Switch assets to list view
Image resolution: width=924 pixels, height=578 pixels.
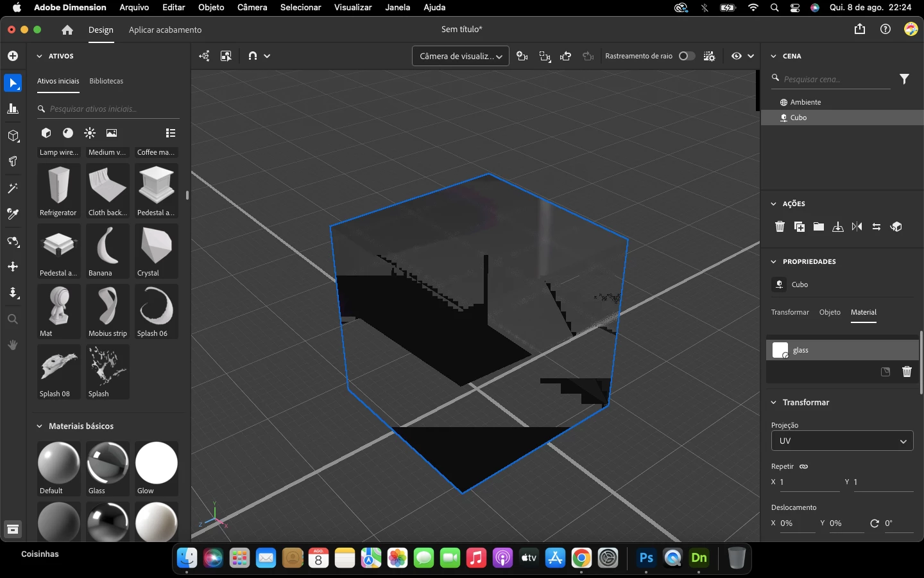[x=171, y=133]
